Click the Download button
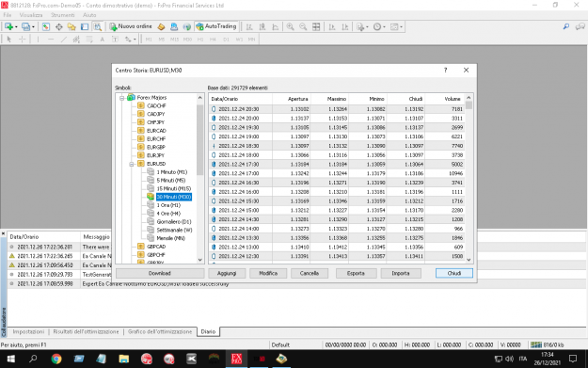The height and width of the screenshot is (368, 588). click(x=160, y=273)
